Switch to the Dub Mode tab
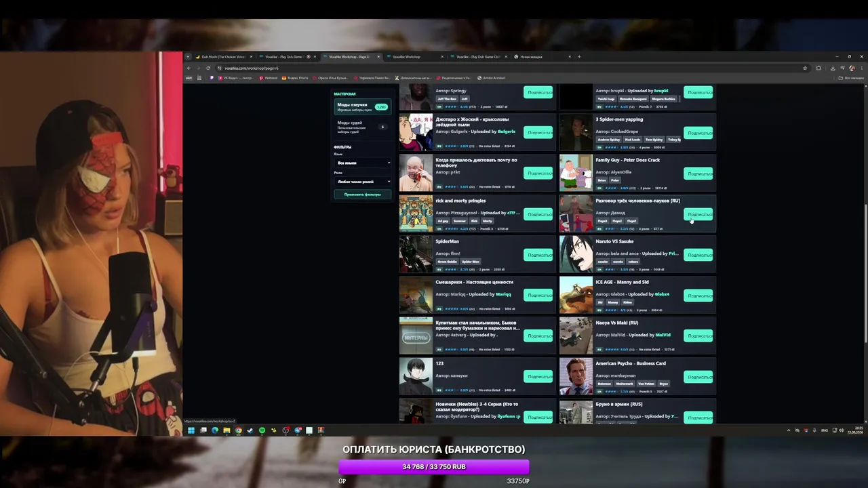 coord(224,57)
